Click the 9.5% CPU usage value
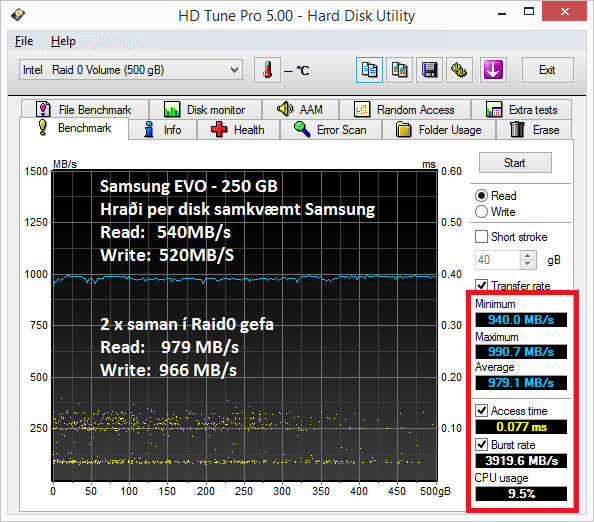 [521, 494]
